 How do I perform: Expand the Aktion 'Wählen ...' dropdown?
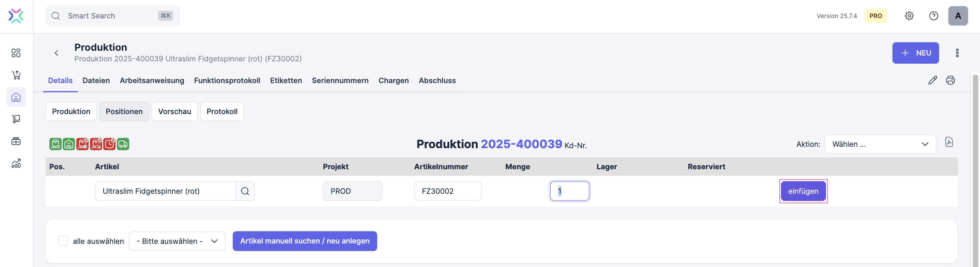[880, 144]
